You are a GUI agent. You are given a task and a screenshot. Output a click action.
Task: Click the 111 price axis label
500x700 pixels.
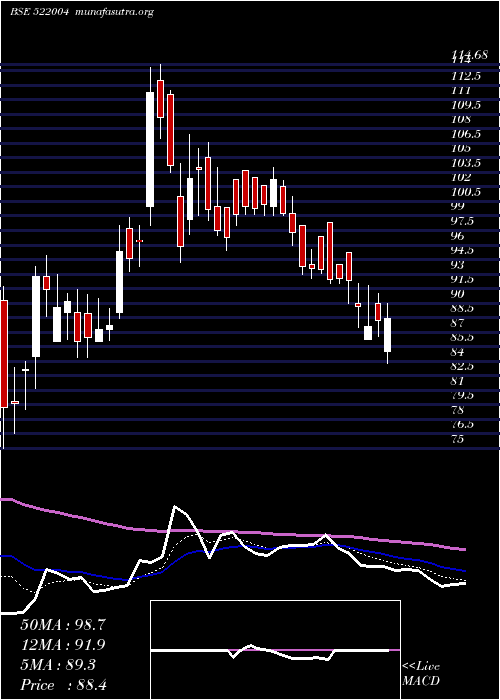[x=461, y=91]
